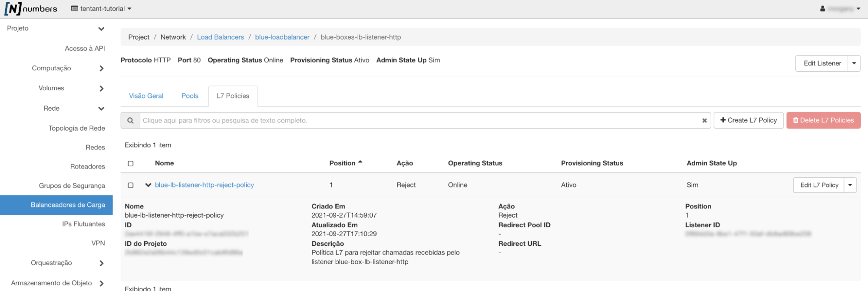
Task: Sort table by Nome column
Action: (164, 163)
